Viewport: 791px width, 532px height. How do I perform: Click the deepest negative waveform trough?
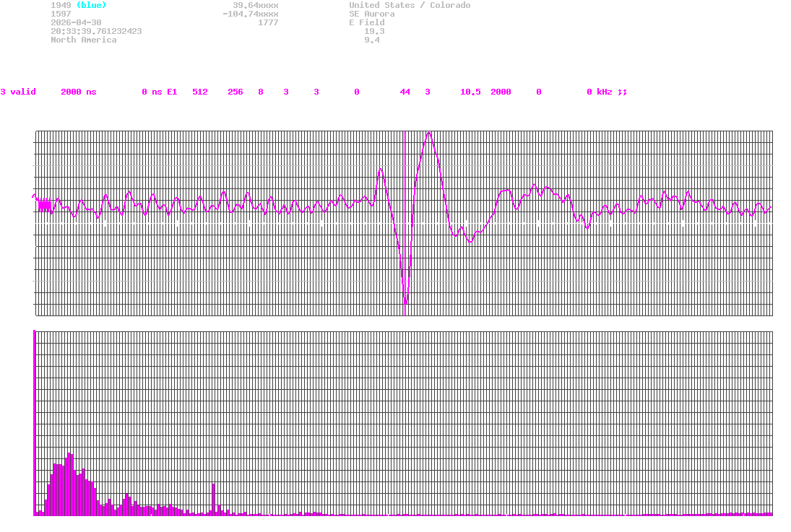click(405, 302)
